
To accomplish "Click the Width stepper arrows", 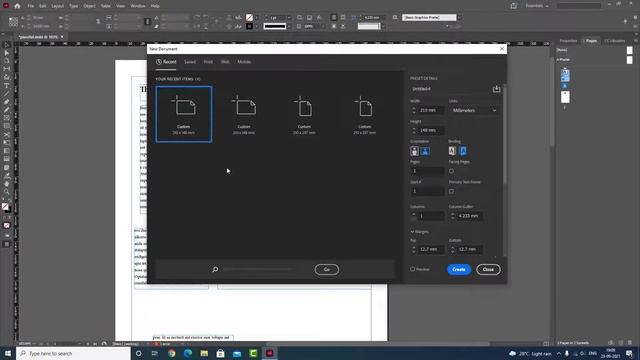I will coord(413,110).
